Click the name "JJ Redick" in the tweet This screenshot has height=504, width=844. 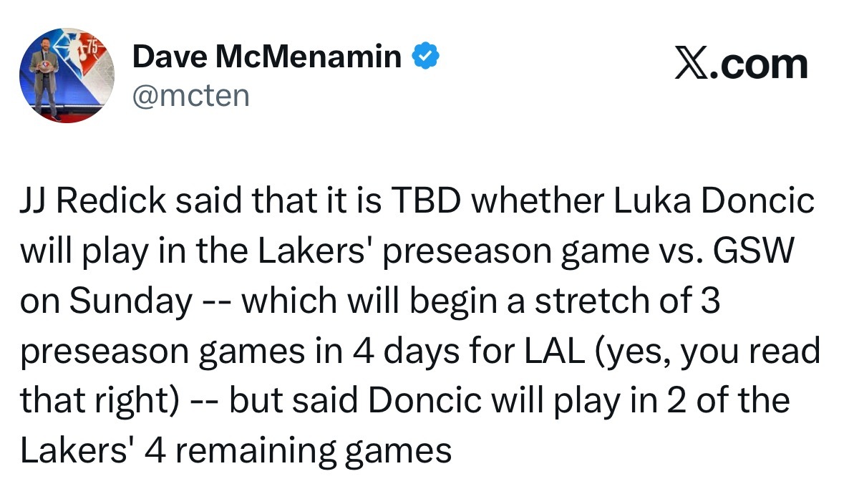coord(93,201)
